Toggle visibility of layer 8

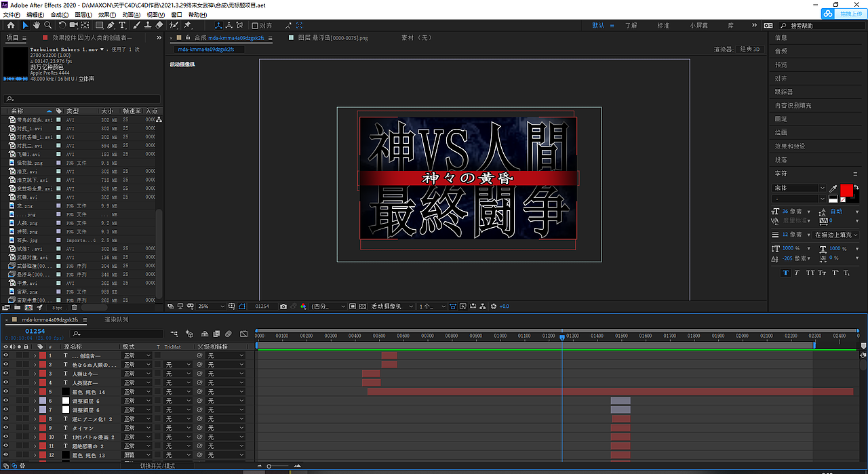5,419
